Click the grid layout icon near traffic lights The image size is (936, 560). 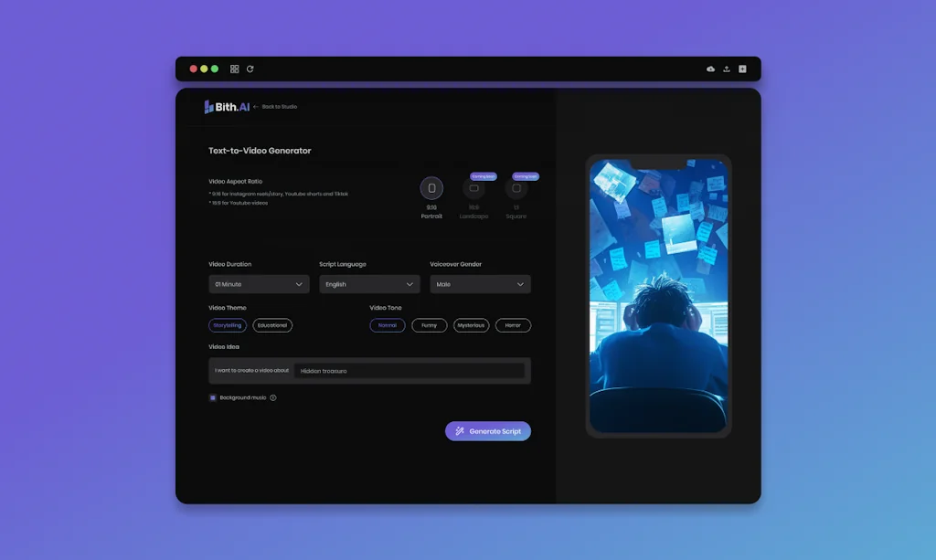pos(234,69)
